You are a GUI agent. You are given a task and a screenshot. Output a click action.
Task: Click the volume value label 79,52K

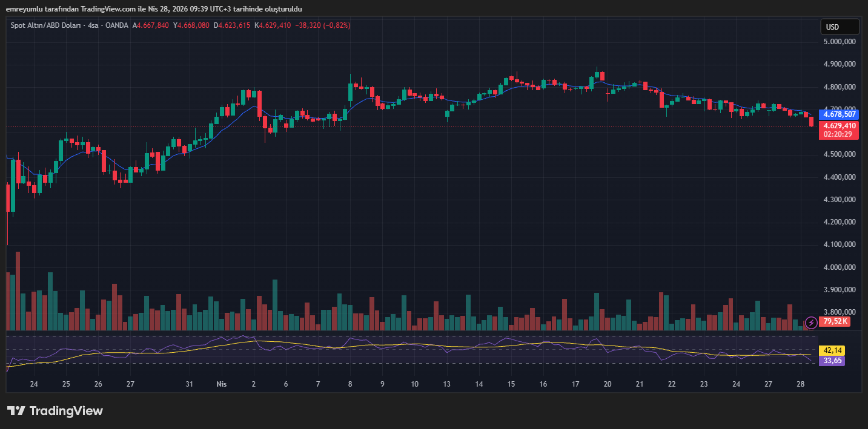click(836, 321)
